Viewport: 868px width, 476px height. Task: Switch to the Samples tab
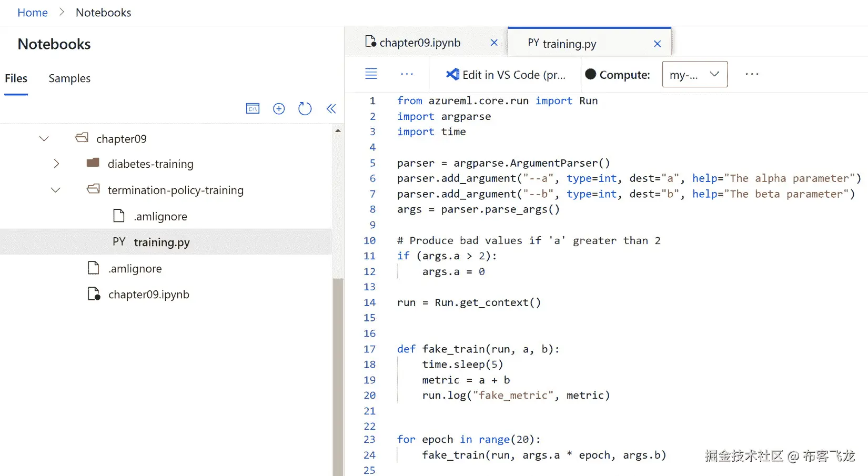[69, 78]
